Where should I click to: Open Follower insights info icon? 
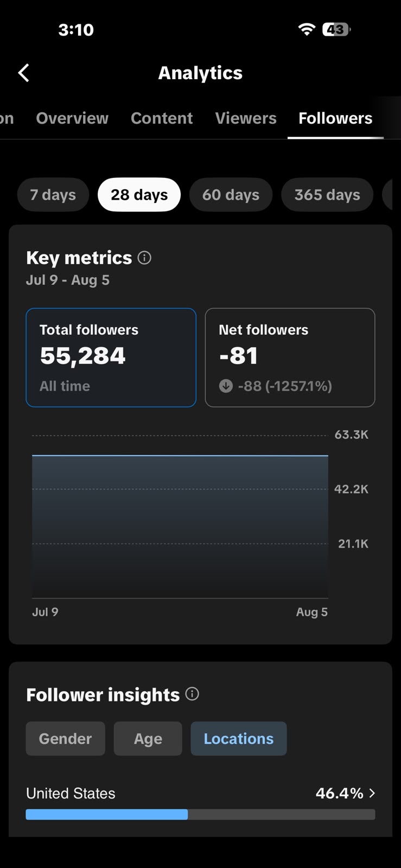coord(192,694)
